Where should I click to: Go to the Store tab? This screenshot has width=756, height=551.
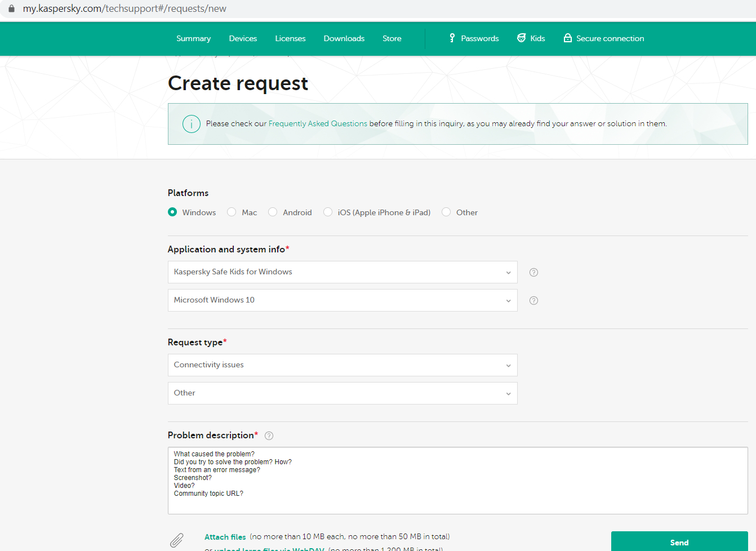392,38
